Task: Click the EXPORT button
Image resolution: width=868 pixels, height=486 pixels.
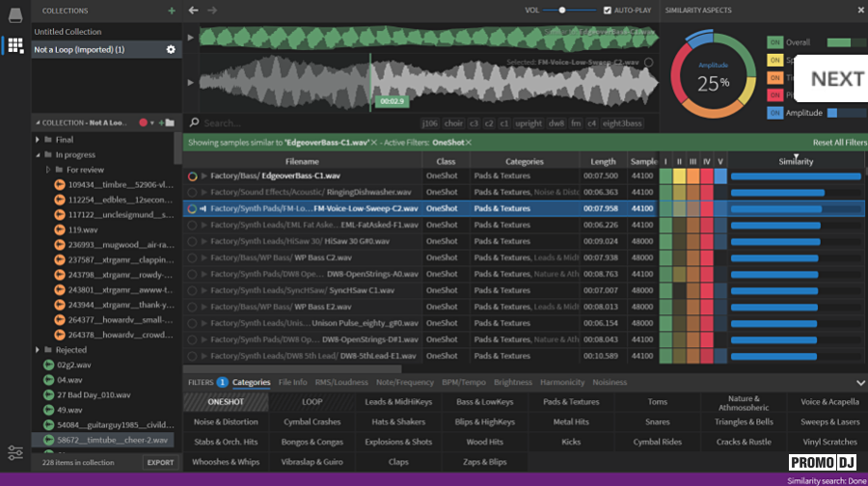Action: pyautogui.click(x=160, y=463)
